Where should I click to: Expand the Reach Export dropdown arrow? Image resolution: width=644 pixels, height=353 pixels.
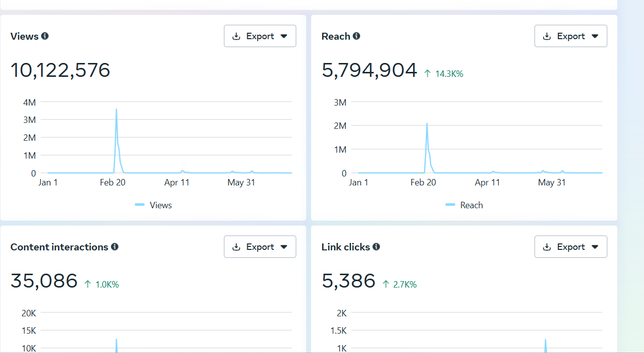click(x=595, y=36)
